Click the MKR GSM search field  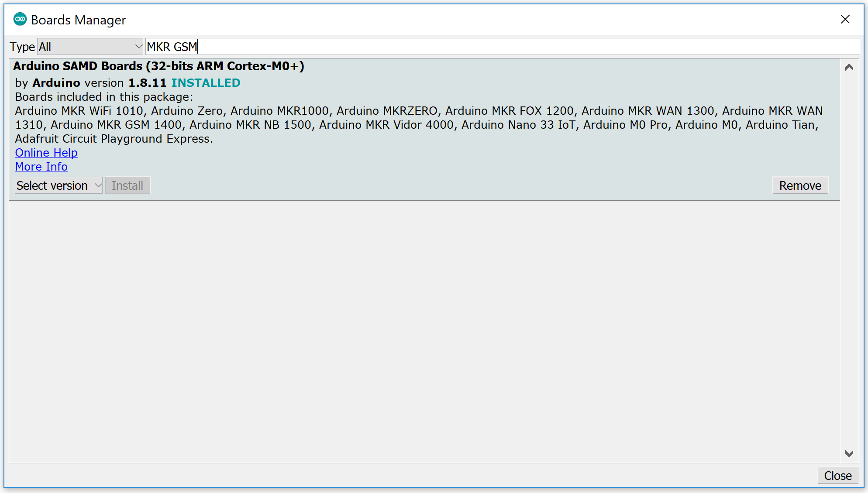tap(502, 47)
